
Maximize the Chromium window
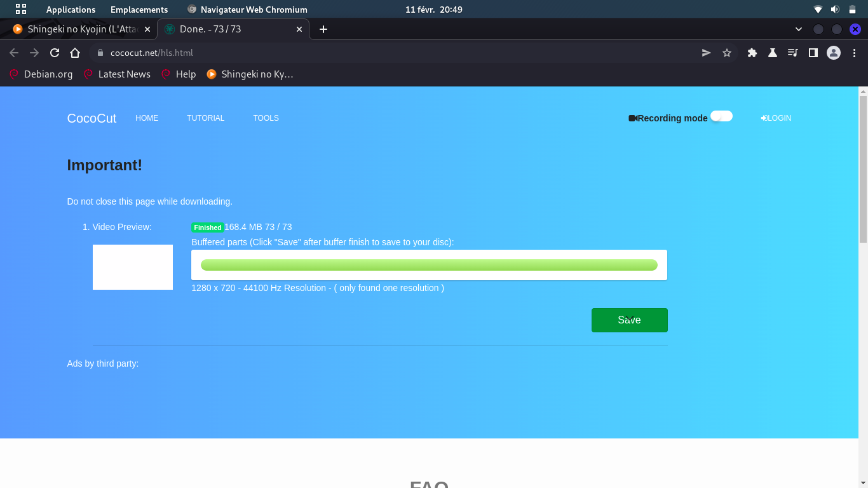coord(837,29)
